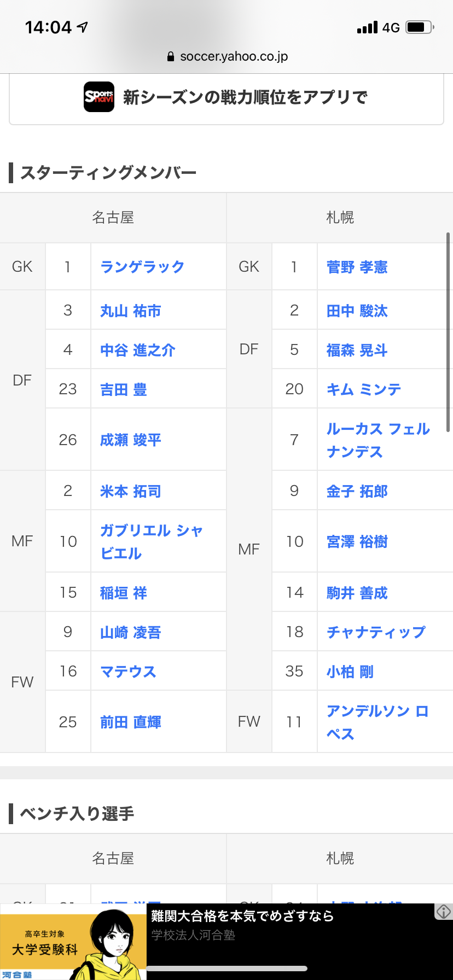453x980 pixels.
Task: Open player 丸山 祐市 profile
Action: pyautogui.click(x=131, y=311)
